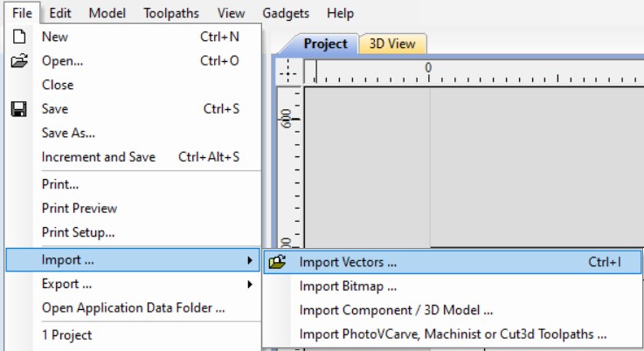
Task: Choose Import Bitmap from submenu
Action: [x=348, y=286]
